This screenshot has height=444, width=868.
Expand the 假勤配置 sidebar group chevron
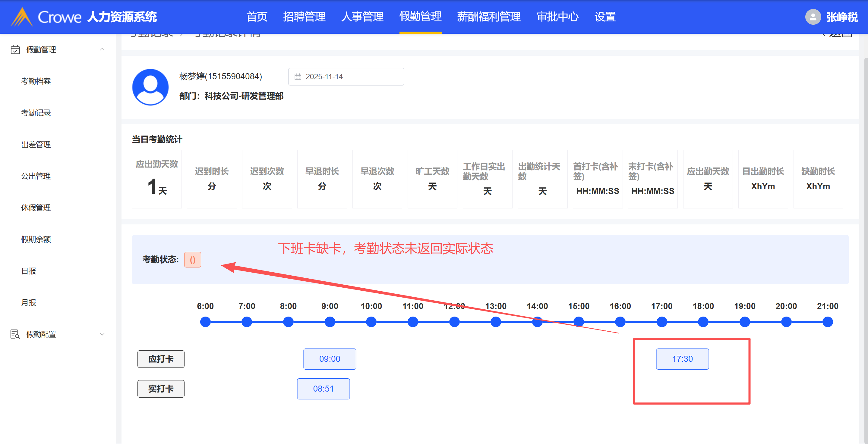[x=102, y=334]
